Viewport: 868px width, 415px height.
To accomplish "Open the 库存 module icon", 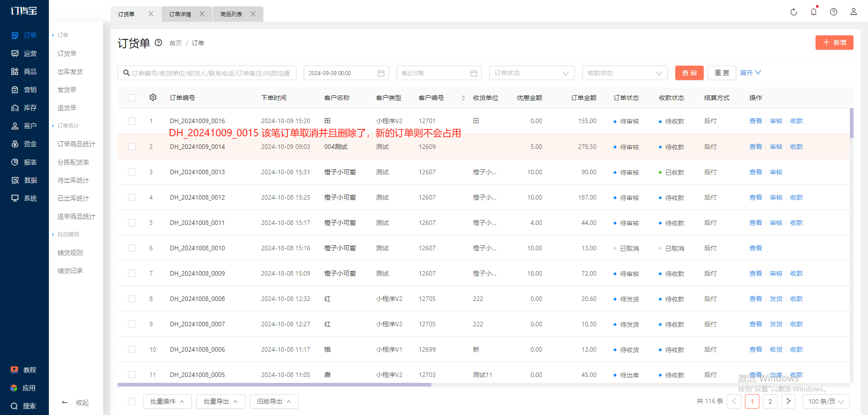I will click(x=15, y=108).
